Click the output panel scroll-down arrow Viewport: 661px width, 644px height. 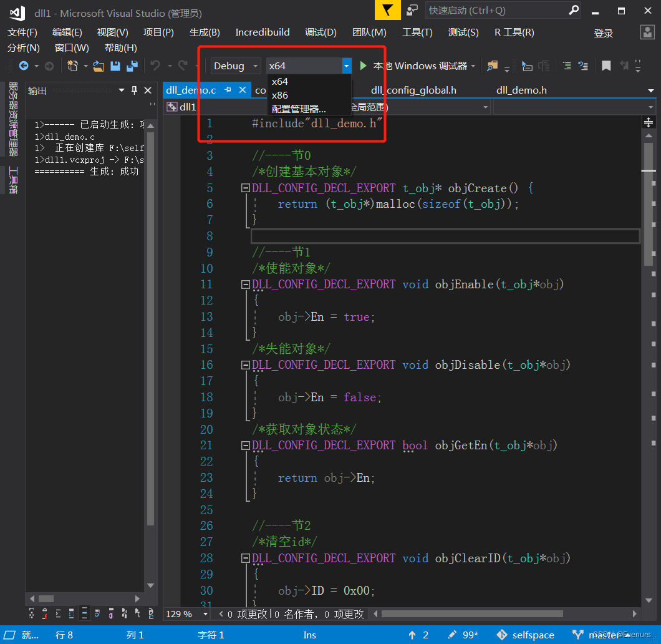coord(150,586)
